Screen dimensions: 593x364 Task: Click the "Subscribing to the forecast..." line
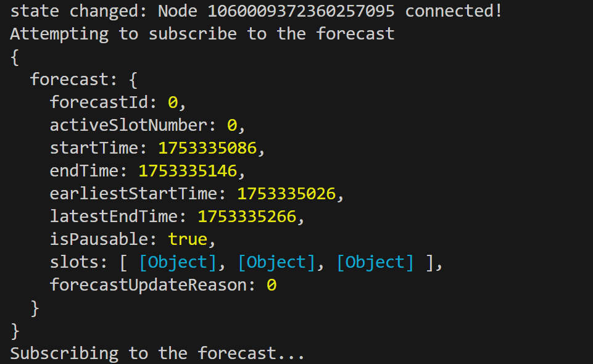pos(157,353)
